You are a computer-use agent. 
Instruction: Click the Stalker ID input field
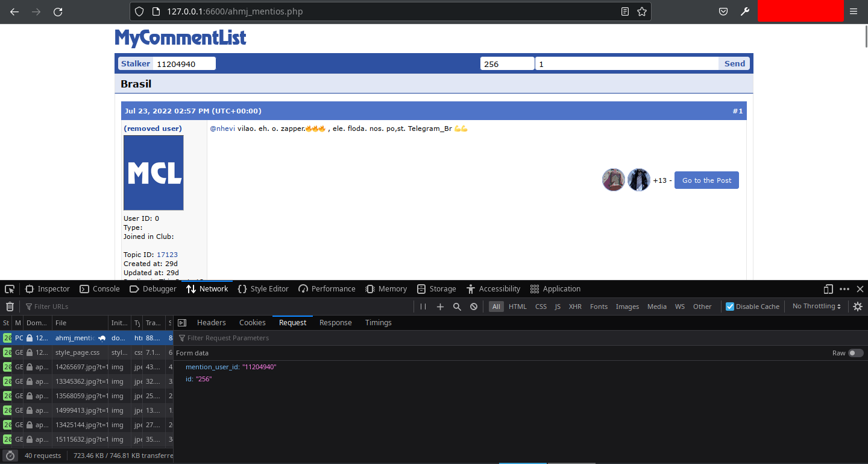pyautogui.click(x=184, y=64)
